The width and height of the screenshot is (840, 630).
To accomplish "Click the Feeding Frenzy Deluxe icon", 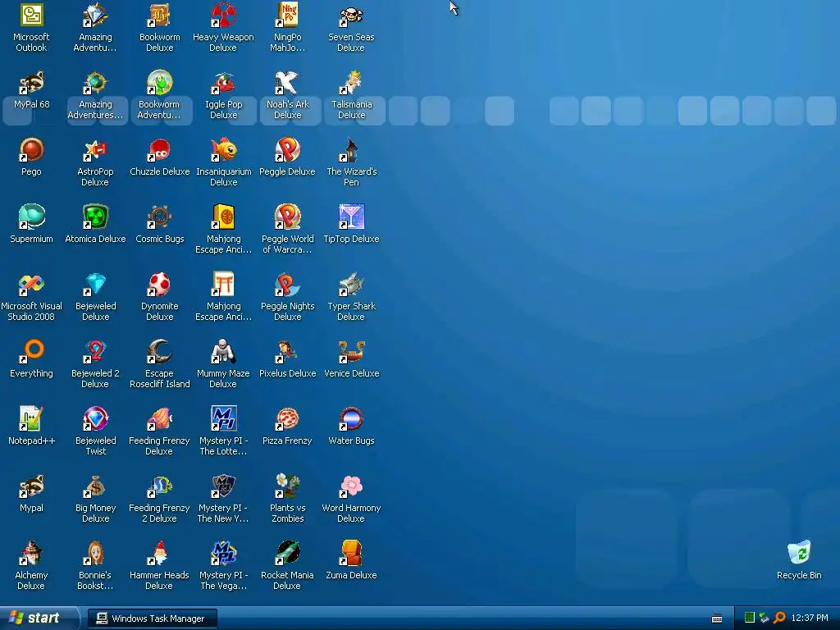I will pyautogui.click(x=160, y=419).
